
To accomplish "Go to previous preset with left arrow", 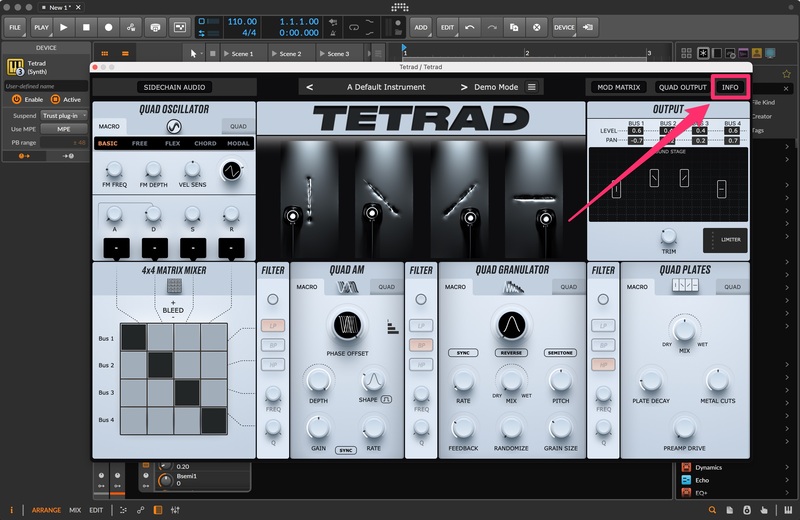I will tap(309, 87).
